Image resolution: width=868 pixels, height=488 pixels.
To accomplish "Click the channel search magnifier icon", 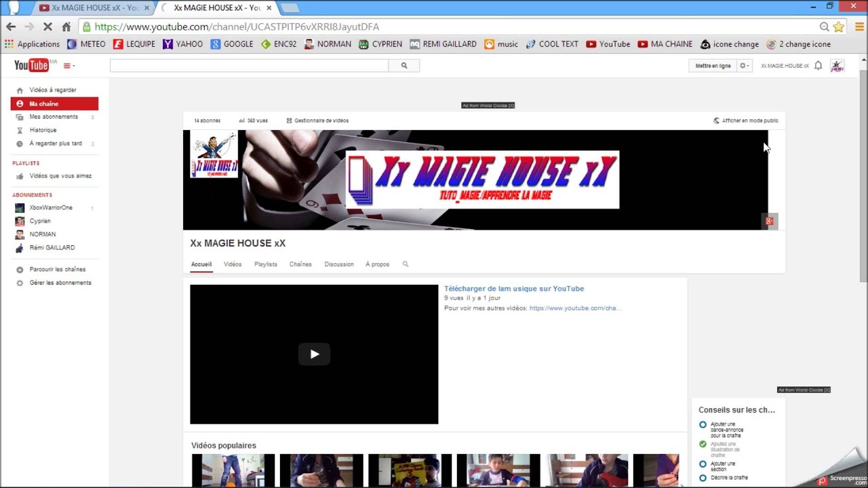I will point(406,264).
